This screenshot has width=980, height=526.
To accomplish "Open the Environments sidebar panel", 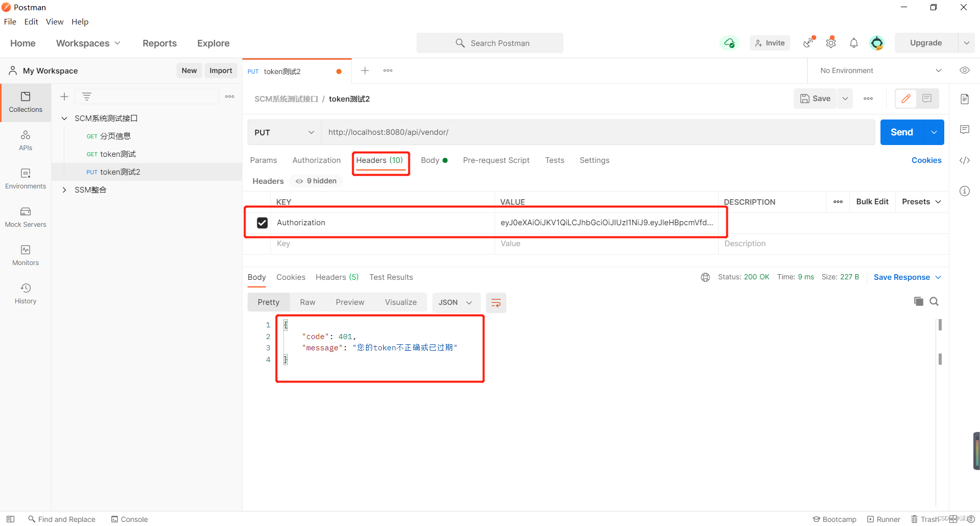I will (x=26, y=179).
